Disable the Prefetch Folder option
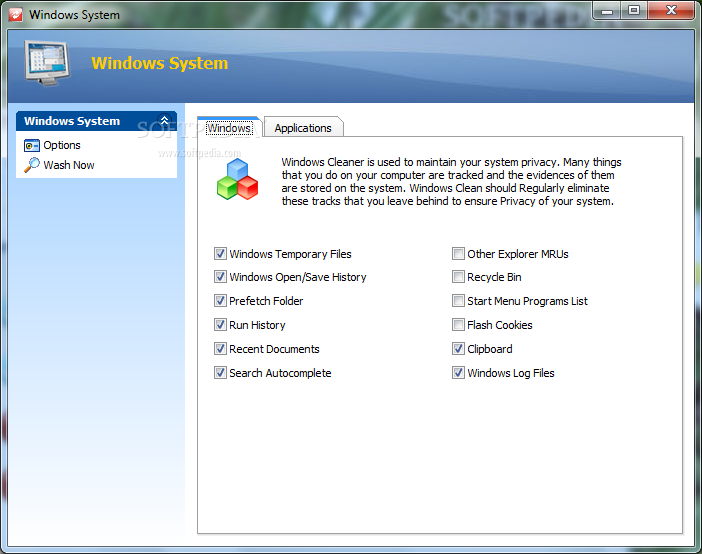The height and width of the screenshot is (554, 702). pos(220,301)
